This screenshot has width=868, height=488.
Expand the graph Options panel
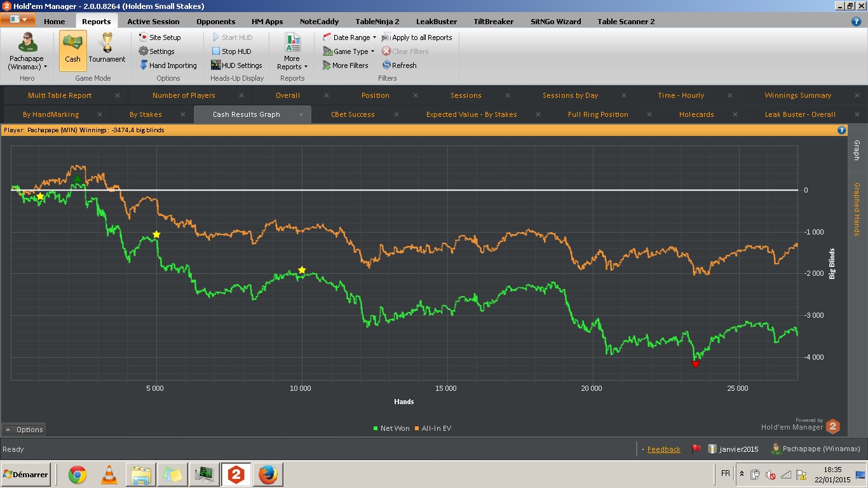click(24, 430)
